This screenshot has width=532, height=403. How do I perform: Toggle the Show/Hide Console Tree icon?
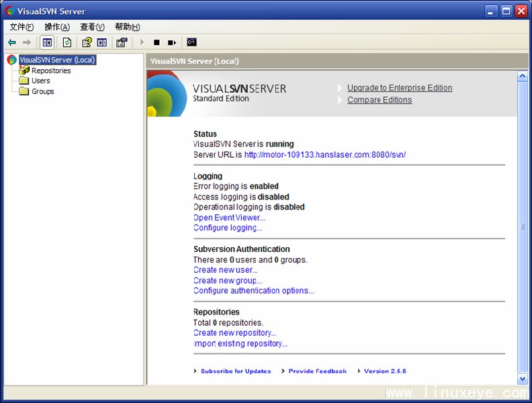pyautogui.click(x=47, y=42)
